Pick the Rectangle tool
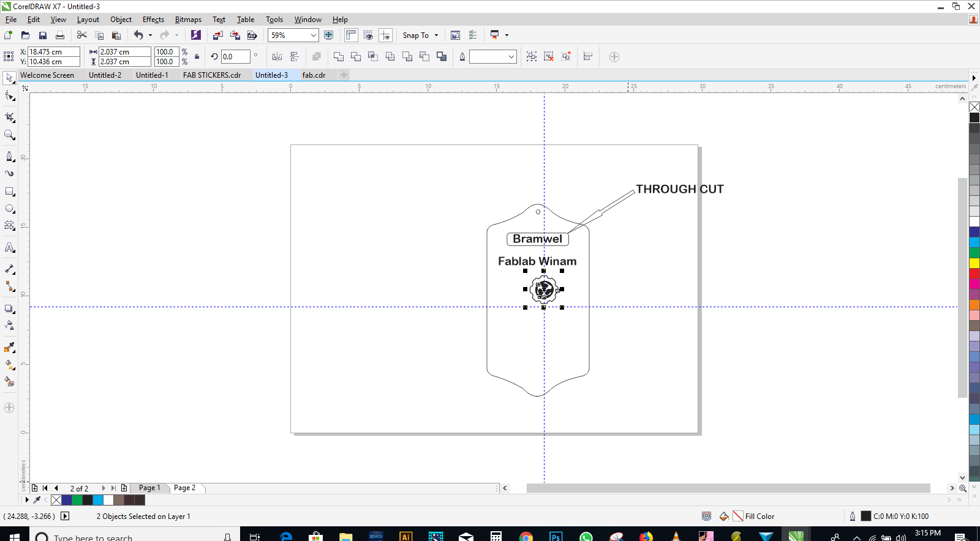The height and width of the screenshot is (541, 980). (x=9, y=192)
